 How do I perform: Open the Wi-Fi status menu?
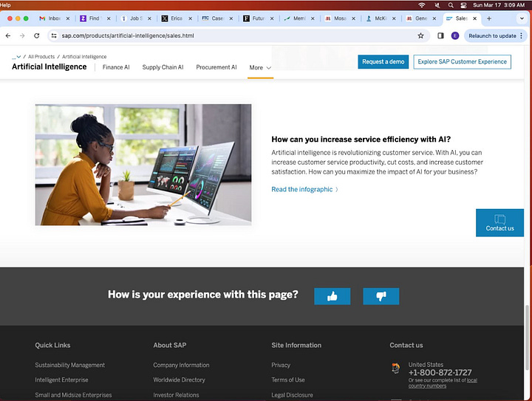click(x=422, y=5)
